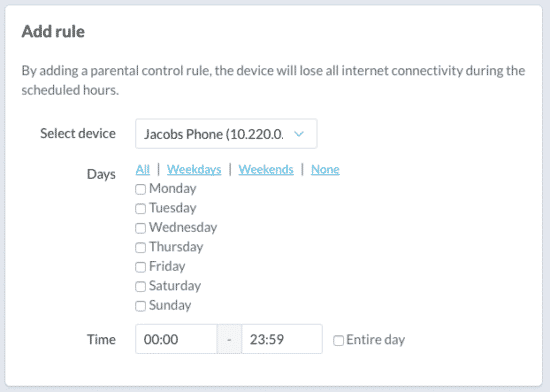The height and width of the screenshot is (392, 550).
Task: Enable the Tuesday checkbox
Action: (x=140, y=209)
